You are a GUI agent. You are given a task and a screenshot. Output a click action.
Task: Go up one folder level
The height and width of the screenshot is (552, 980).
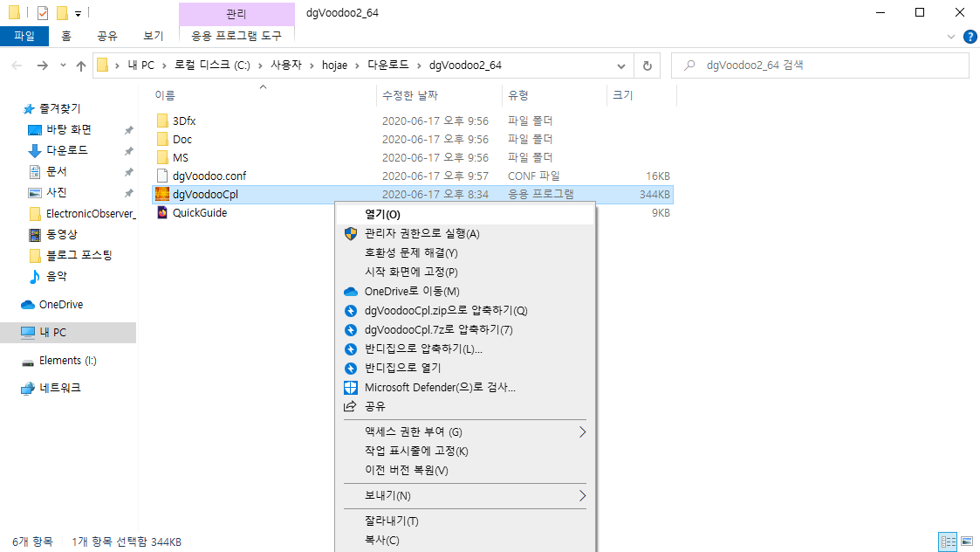(x=80, y=66)
